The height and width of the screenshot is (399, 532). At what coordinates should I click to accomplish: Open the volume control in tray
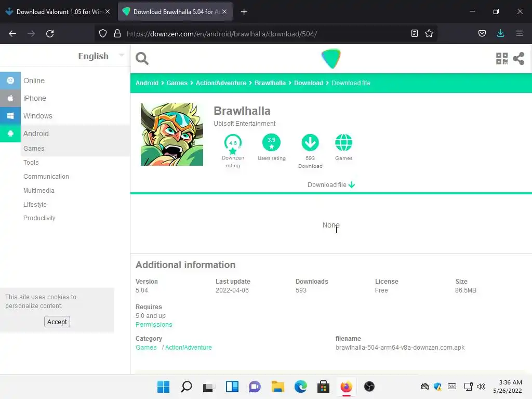tap(481, 387)
